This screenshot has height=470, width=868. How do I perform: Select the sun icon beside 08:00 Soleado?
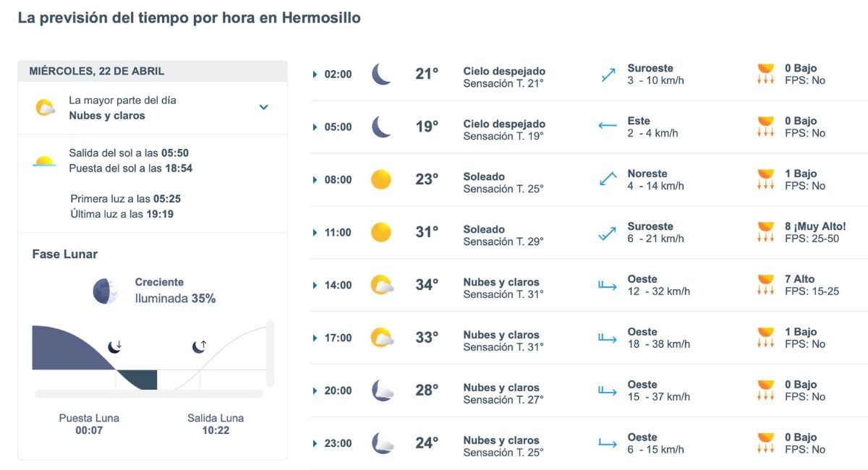[379, 179]
